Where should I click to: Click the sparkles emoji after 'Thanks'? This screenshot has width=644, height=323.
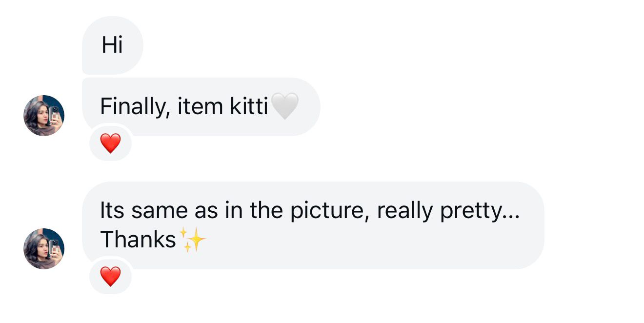tap(194, 239)
